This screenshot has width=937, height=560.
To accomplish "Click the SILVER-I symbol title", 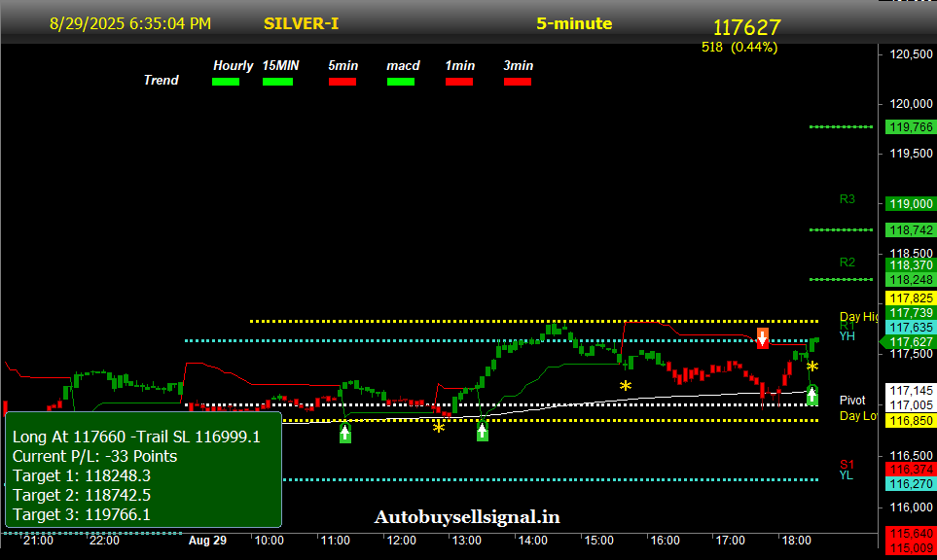I will point(302,23).
